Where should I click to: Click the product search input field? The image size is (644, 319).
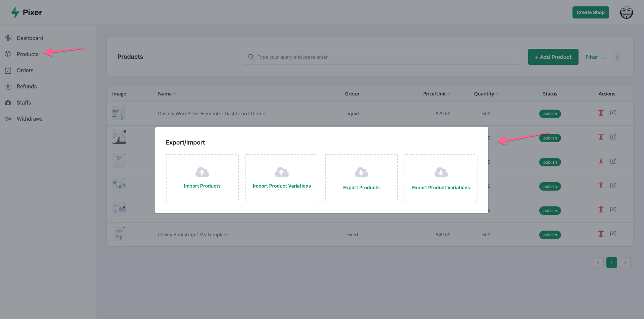tap(382, 57)
